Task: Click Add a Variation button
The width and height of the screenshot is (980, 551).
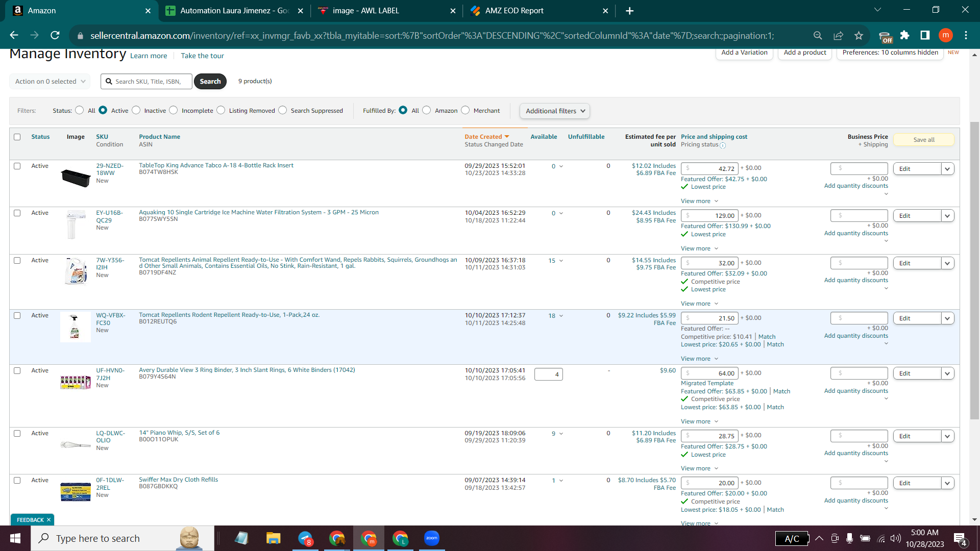Action: click(x=744, y=53)
